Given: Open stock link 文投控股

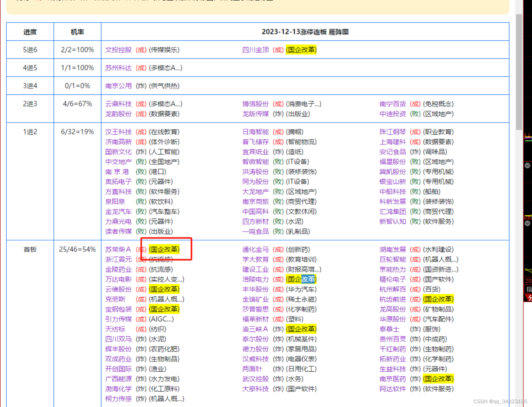Looking at the screenshot, I should (x=118, y=50).
